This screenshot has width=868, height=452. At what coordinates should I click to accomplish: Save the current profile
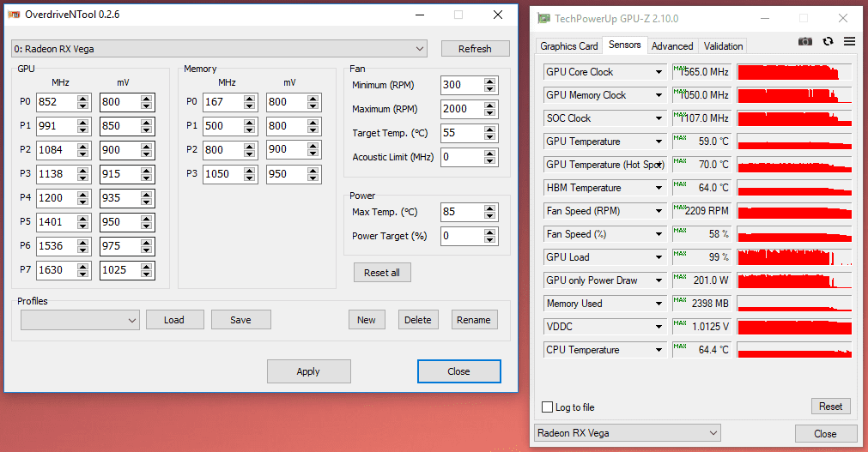[x=240, y=320]
